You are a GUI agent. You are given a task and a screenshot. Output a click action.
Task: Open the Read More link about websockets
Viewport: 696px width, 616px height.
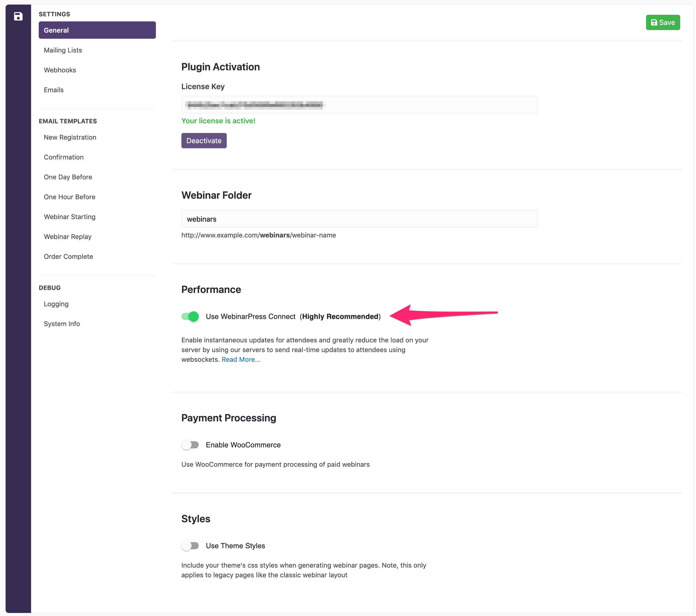pos(241,360)
